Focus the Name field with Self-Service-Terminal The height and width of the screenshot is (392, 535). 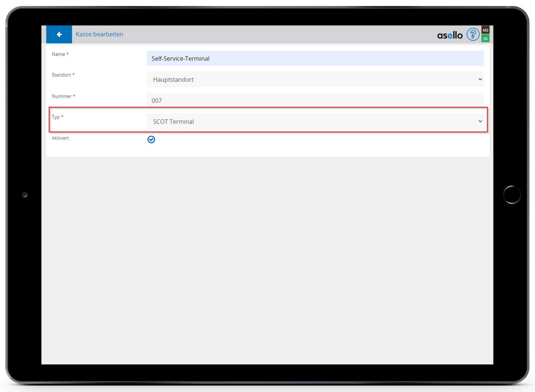click(x=315, y=59)
